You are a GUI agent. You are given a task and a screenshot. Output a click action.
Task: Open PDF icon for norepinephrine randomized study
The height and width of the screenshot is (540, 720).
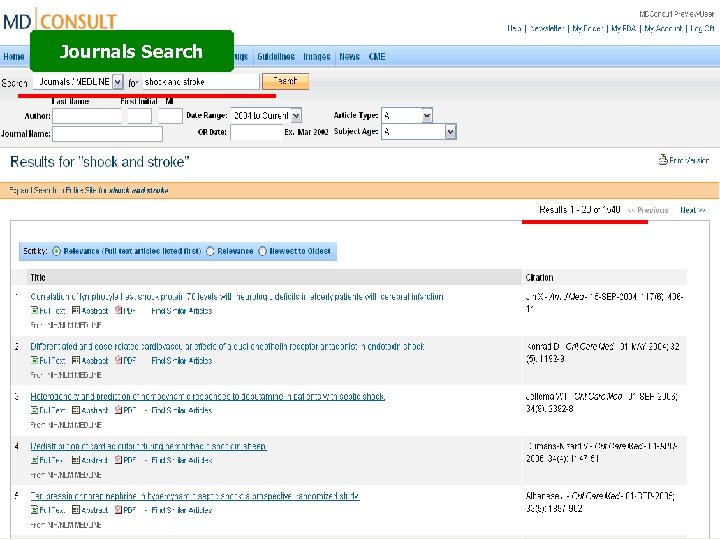click(118, 510)
